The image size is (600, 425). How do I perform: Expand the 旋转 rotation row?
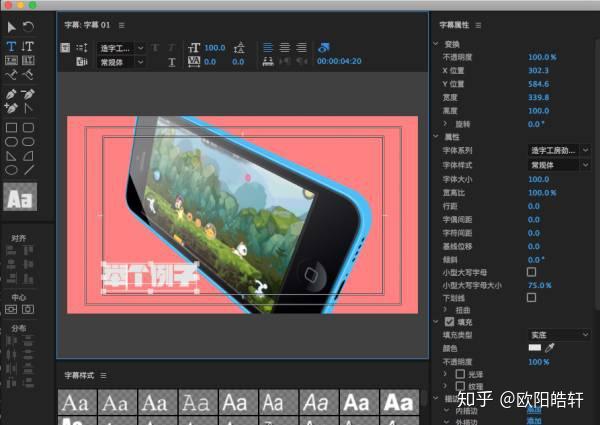click(x=445, y=124)
